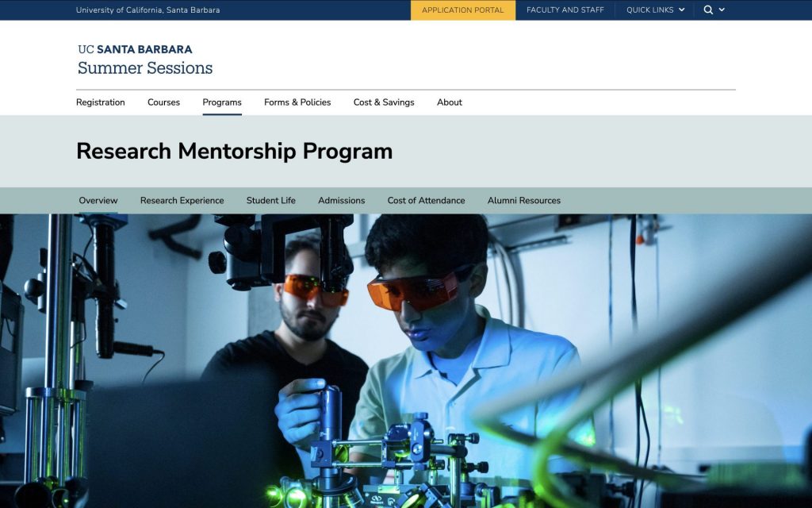Open the Cost & Savings menu

384,102
